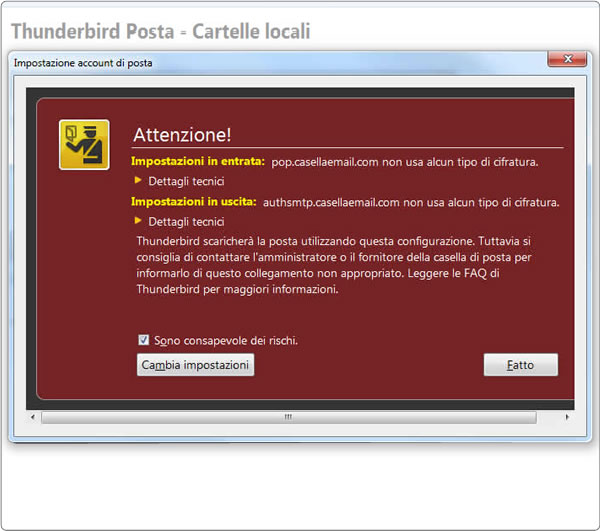Click the Cambia impostazioni button
Screen dimensions: 600x531
coord(195,365)
